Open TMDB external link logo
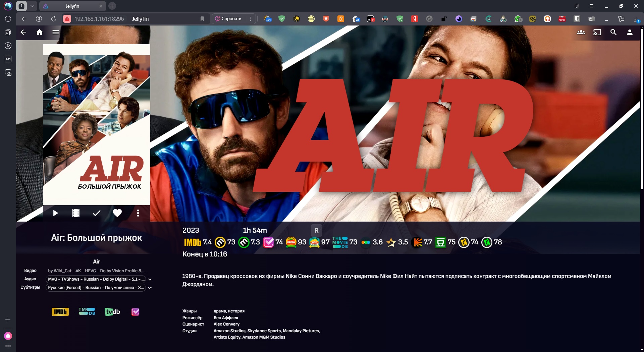Viewport: 644px width, 352px height. pyautogui.click(x=87, y=311)
